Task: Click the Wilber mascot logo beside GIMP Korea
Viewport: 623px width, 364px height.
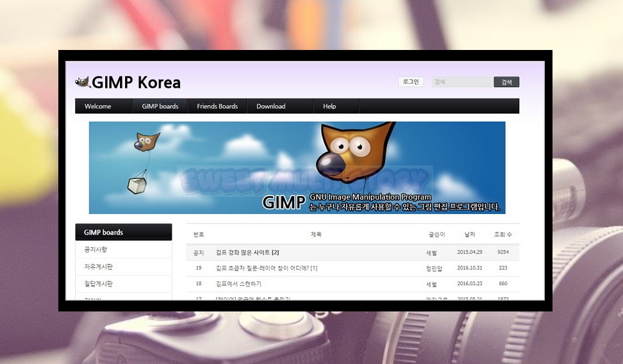Action: click(82, 82)
